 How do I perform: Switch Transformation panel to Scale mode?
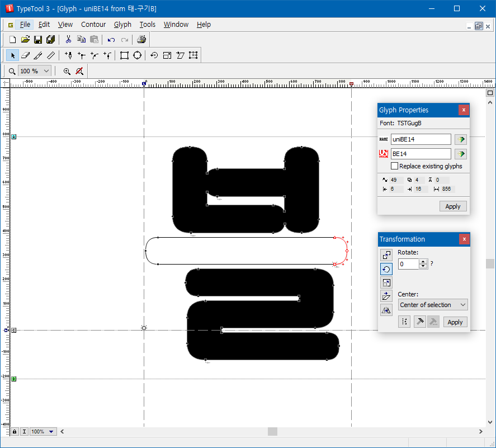(x=386, y=283)
